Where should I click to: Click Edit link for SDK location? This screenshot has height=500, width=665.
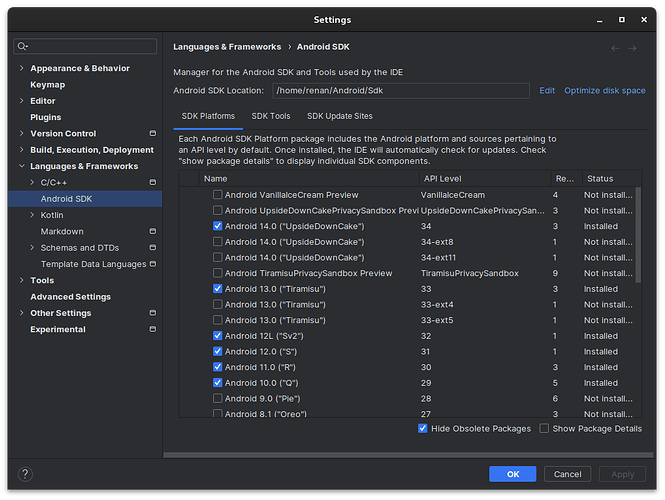547,90
